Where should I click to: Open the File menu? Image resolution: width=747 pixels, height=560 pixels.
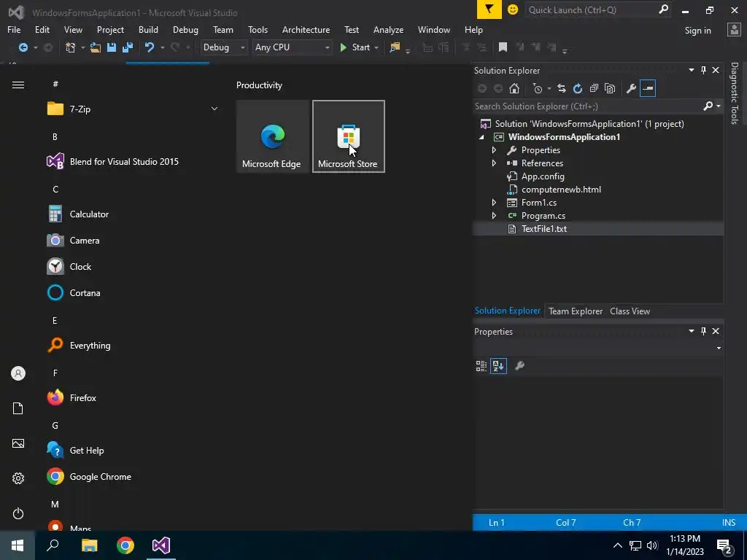pos(14,29)
